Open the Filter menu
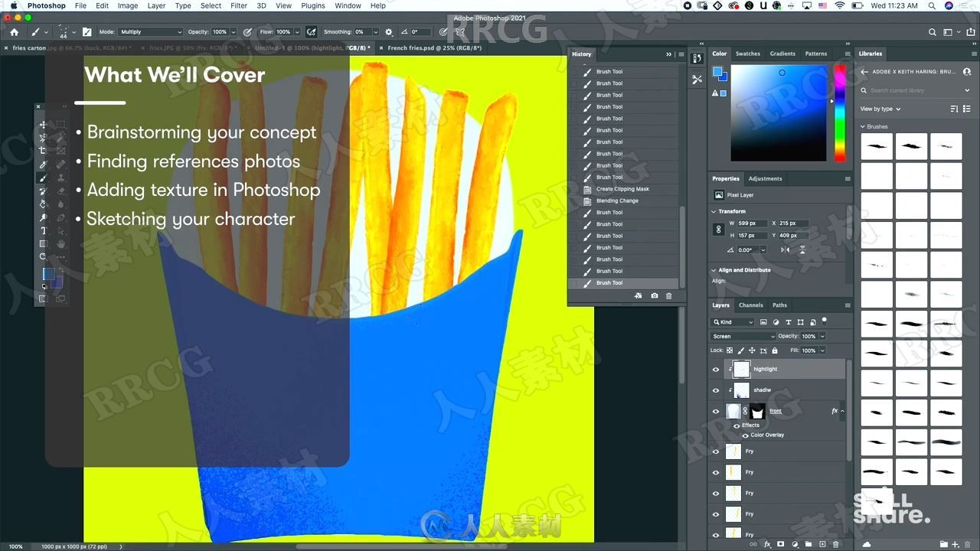The image size is (980, 551). 239,5
